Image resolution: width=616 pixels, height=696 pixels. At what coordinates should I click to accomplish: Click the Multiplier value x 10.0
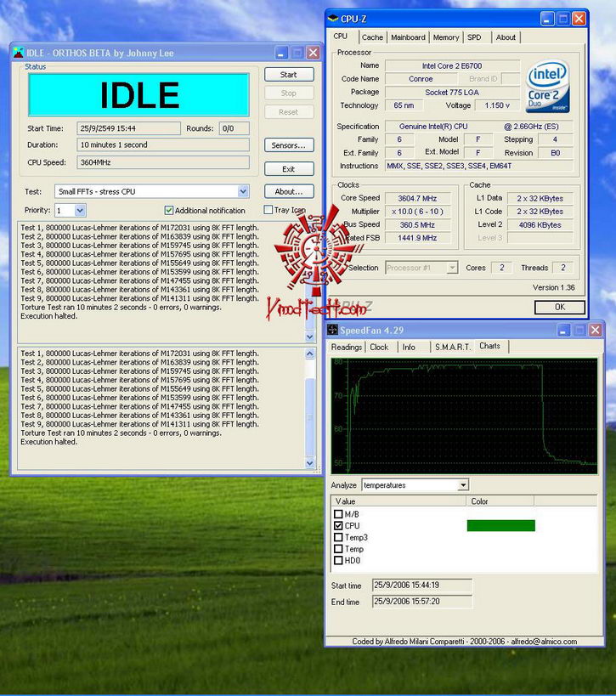(418, 212)
